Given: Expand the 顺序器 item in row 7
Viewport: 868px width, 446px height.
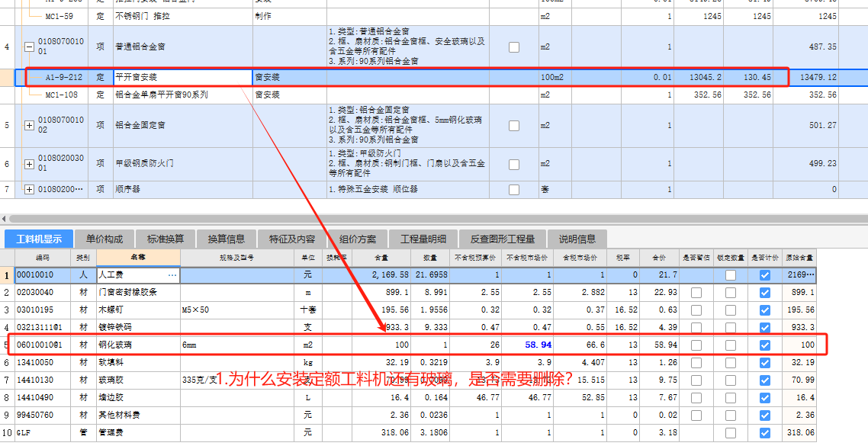Looking at the screenshot, I should 29,190.
